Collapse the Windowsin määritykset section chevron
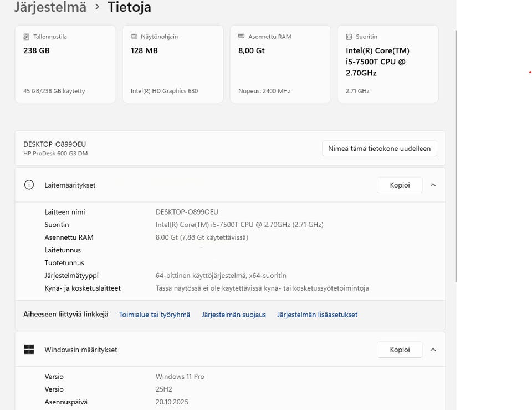This screenshot has width=532, height=410. click(433, 350)
